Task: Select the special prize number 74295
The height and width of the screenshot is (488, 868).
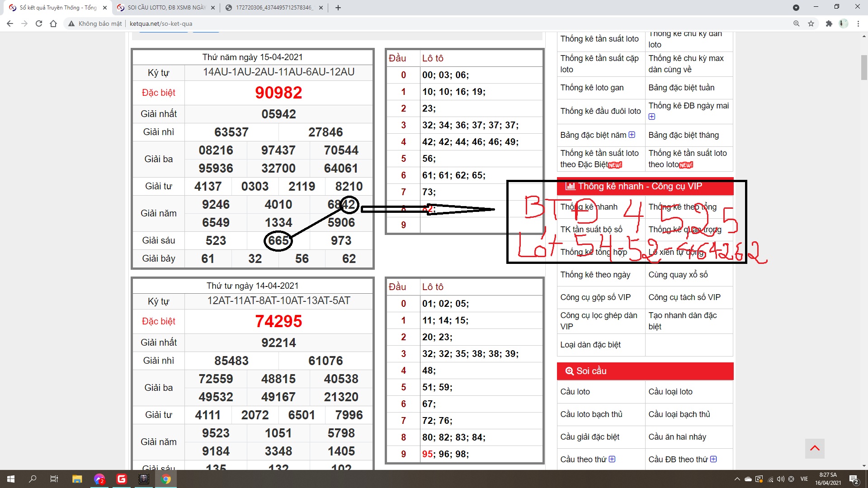Action: click(278, 321)
